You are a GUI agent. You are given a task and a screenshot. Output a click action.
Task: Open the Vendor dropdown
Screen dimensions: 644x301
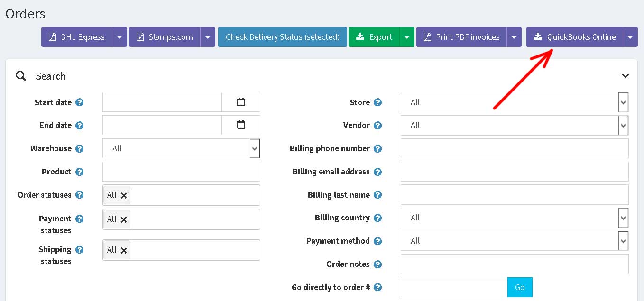515,125
